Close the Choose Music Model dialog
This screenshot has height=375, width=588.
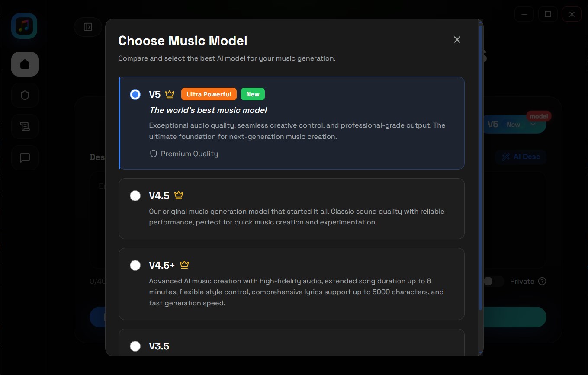pyautogui.click(x=457, y=39)
